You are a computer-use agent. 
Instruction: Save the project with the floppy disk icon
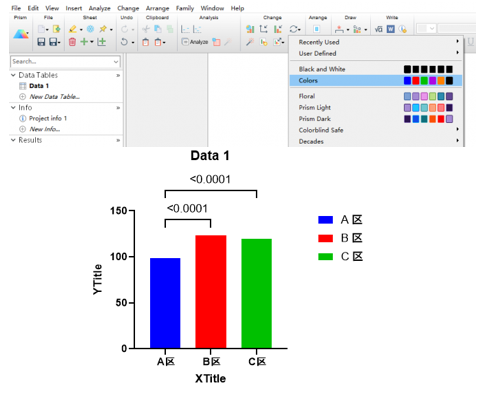click(41, 42)
